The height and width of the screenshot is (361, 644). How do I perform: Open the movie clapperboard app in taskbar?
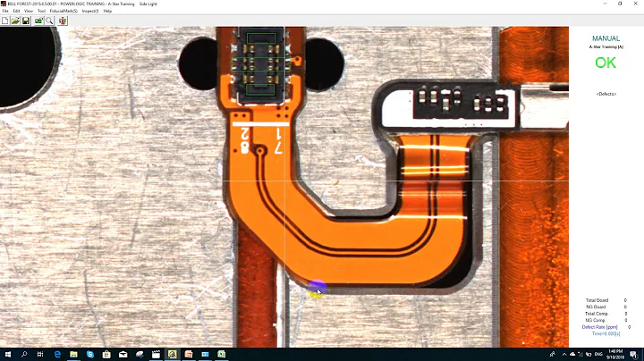pos(156,354)
